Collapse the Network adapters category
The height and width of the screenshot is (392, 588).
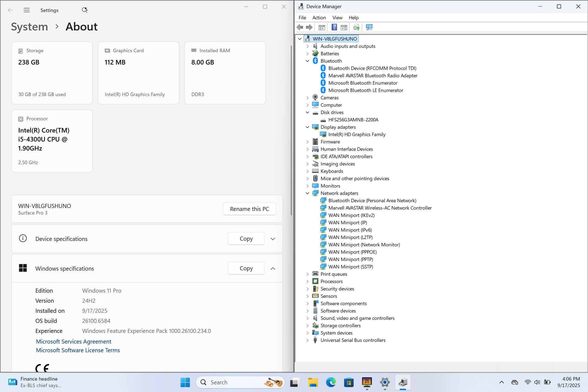coord(308,193)
